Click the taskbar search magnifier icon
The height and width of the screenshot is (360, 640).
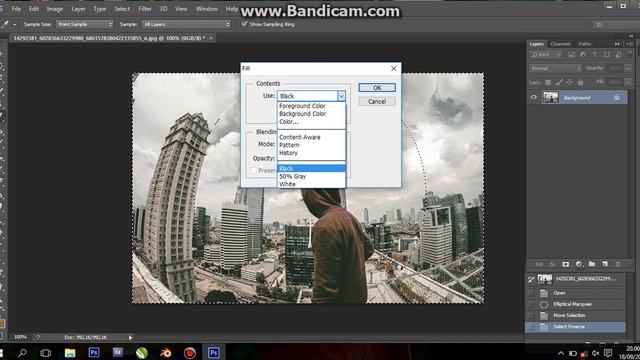pyautogui.click(x=22, y=352)
